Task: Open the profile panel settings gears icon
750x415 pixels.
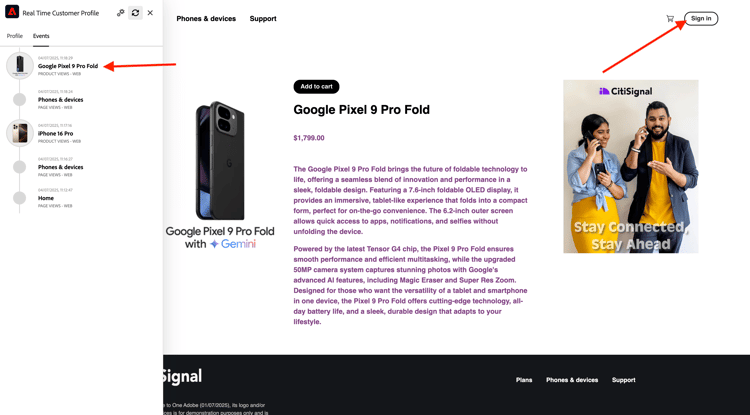Action: pyautogui.click(x=121, y=13)
